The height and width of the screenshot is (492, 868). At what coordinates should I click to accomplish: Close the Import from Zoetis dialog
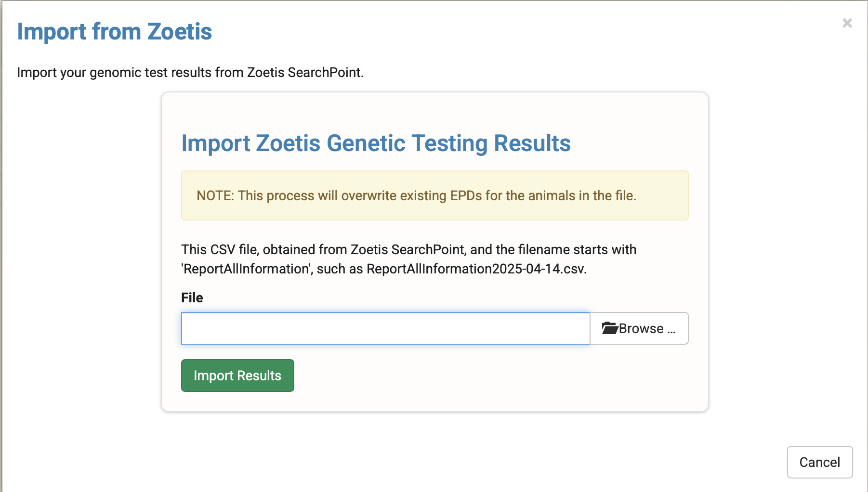tap(847, 23)
